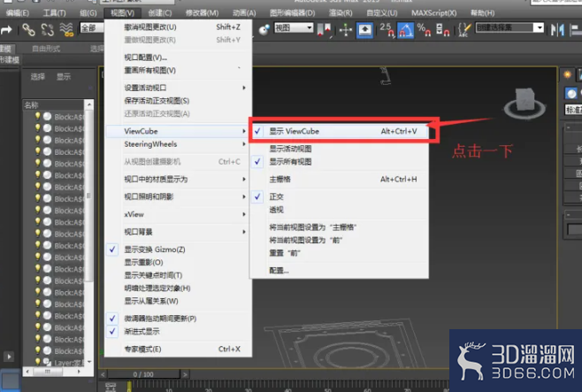Choose 视口配置(V)... menu entry
This screenshot has height=392, width=582.
click(x=178, y=58)
